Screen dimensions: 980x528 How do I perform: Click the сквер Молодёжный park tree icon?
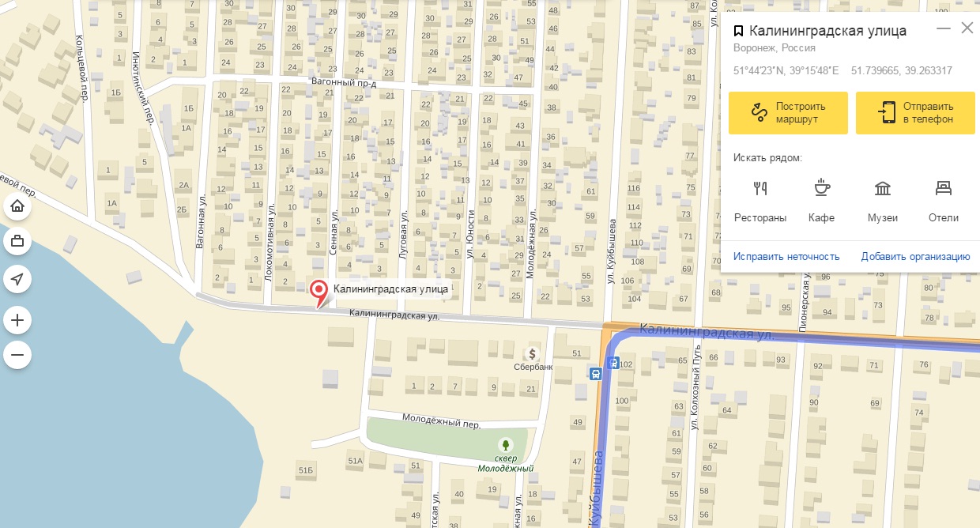[506, 446]
